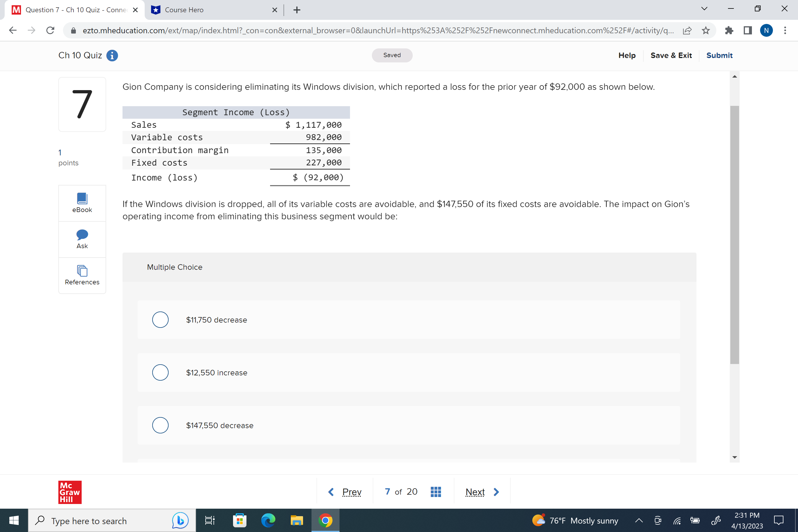
Task: Click the share page icon in address bar
Action: [x=687, y=31]
